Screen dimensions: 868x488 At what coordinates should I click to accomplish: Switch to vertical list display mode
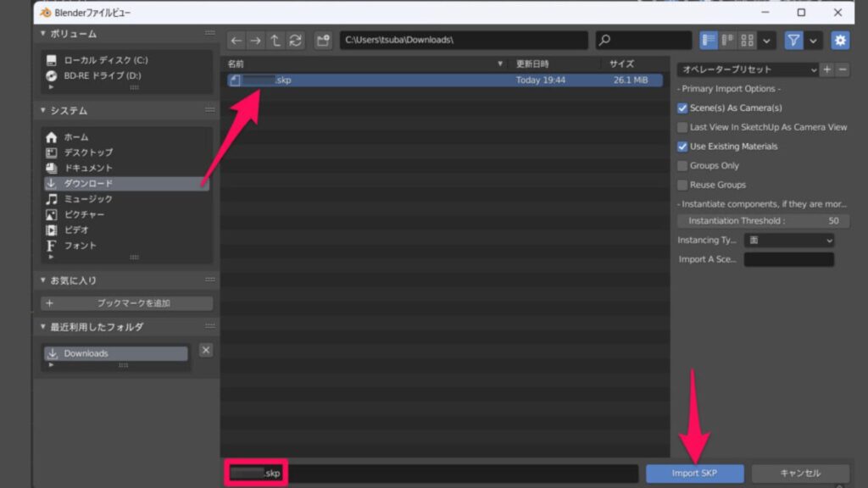[709, 40]
